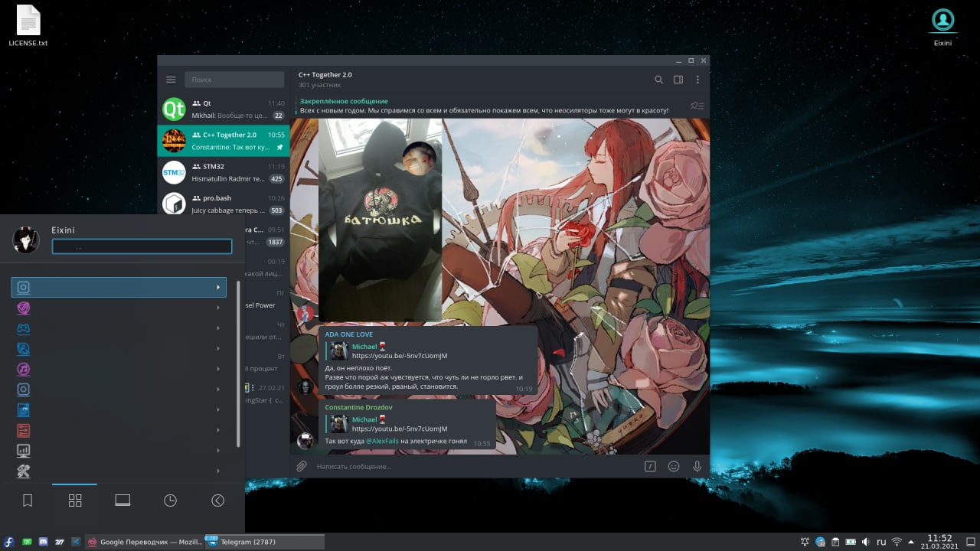Switch keyboard layout via ru indicator
This screenshot has height=551, width=980.
881,542
